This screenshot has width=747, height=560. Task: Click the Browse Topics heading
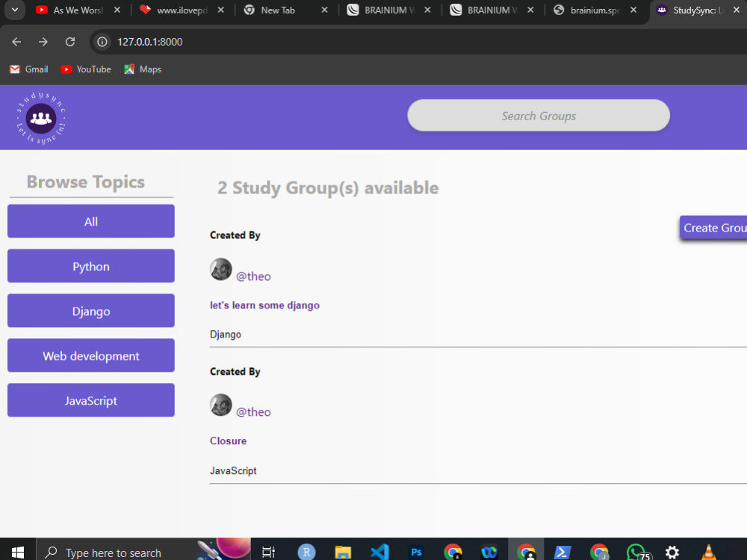(x=86, y=182)
